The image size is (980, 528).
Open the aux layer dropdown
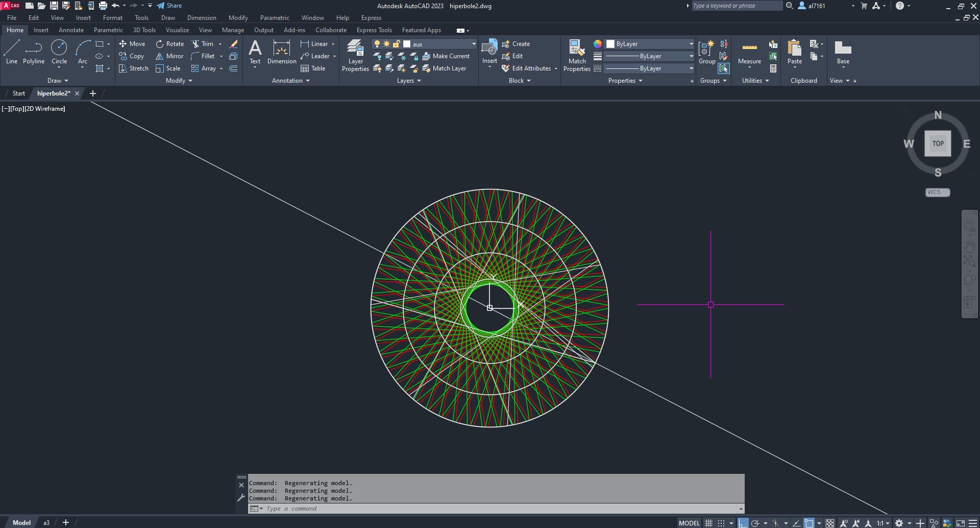pos(473,44)
